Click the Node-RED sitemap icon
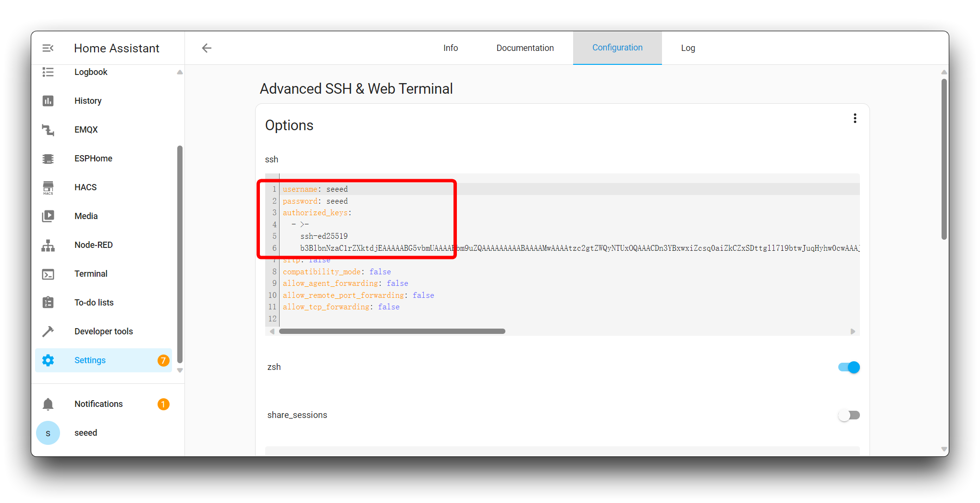The image size is (980, 503). (x=48, y=245)
